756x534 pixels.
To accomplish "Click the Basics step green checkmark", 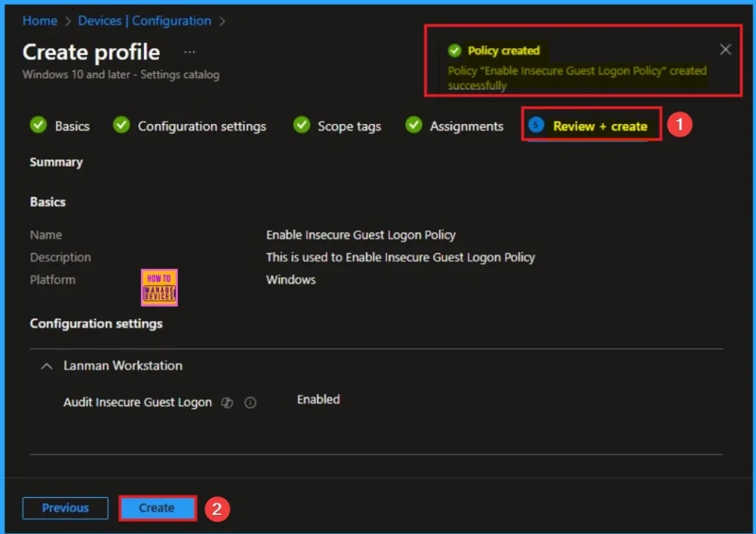I will tap(38, 126).
